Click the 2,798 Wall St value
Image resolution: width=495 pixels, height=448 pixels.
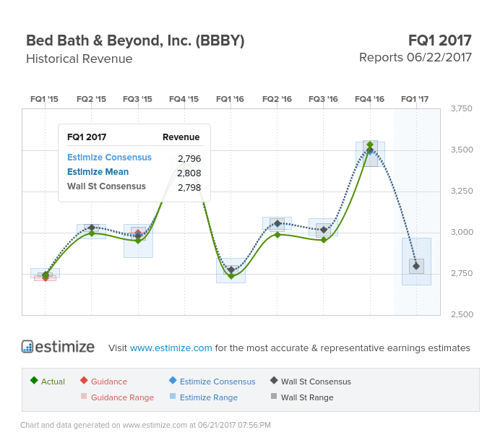click(189, 188)
